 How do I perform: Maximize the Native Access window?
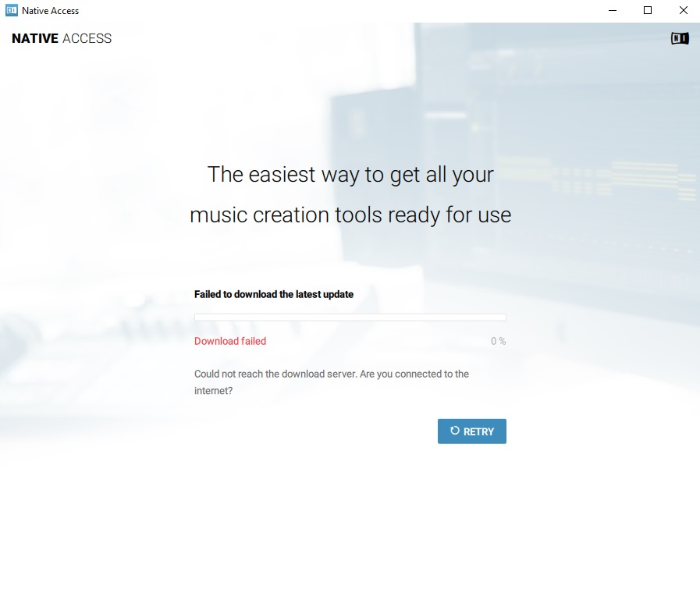pyautogui.click(x=647, y=11)
